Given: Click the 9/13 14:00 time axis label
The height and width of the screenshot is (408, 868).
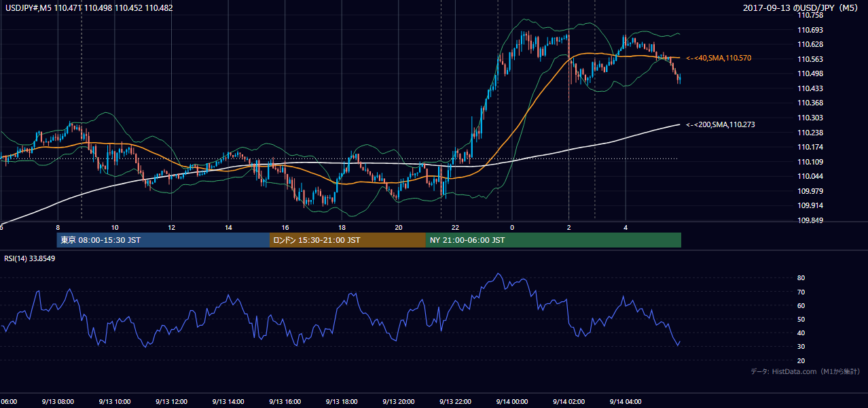Looking at the screenshot, I should pyautogui.click(x=228, y=401).
